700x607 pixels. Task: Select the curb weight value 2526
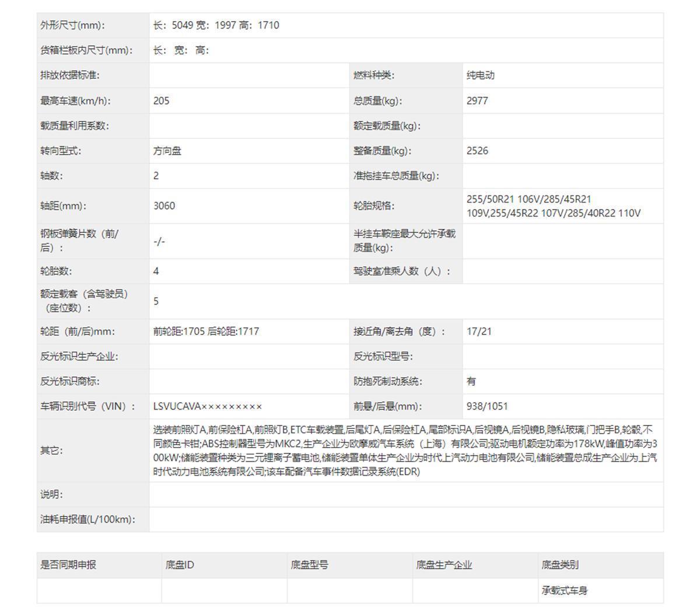coord(477,151)
